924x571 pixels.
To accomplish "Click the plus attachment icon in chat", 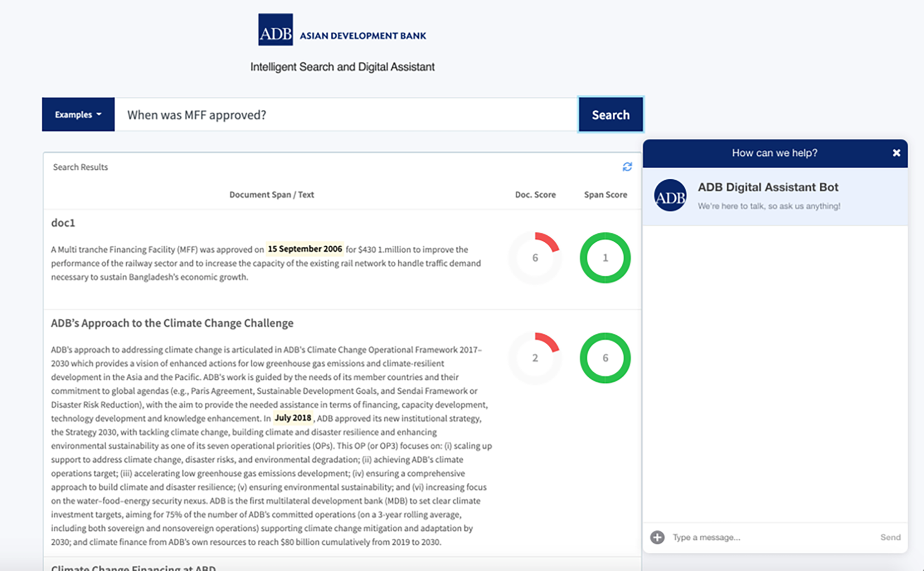I will (657, 537).
